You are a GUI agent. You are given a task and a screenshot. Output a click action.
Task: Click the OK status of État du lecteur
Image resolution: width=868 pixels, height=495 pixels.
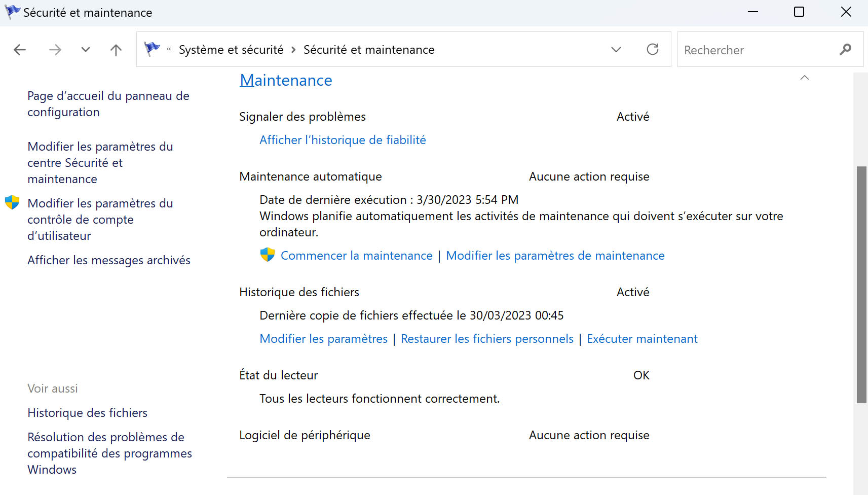point(641,375)
